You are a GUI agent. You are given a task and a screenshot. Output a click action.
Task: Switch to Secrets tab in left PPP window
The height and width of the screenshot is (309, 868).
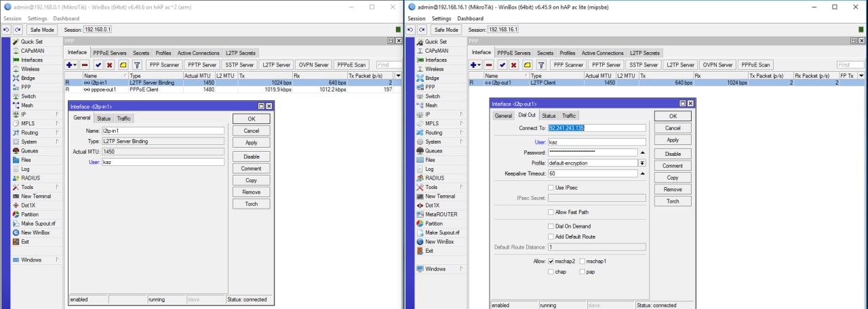point(141,53)
